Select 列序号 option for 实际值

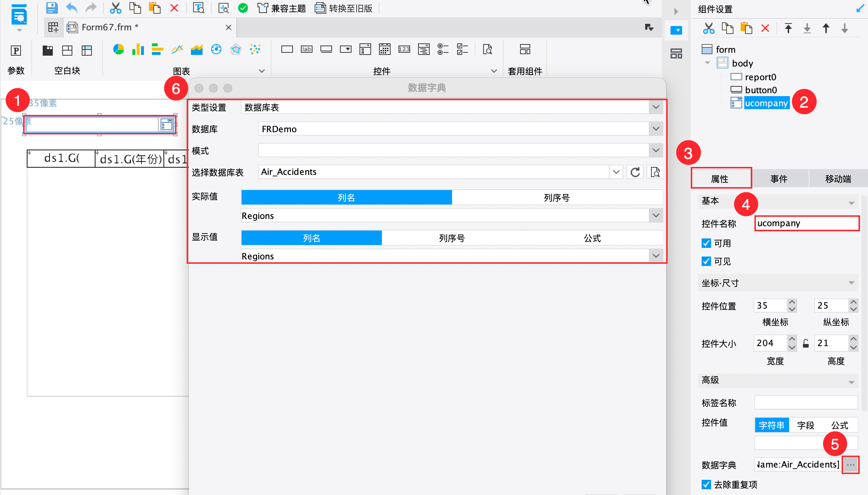coord(557,198)
